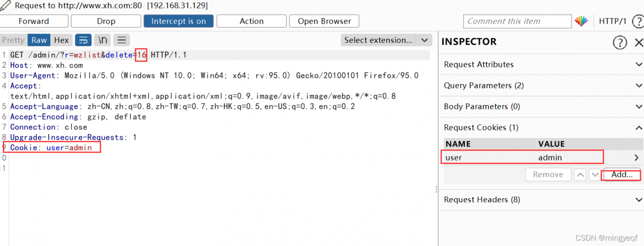Image resolution: width=644 pixels, height=246 pixels.
Task: Close the Inspector panel
Action: (638, 42)
